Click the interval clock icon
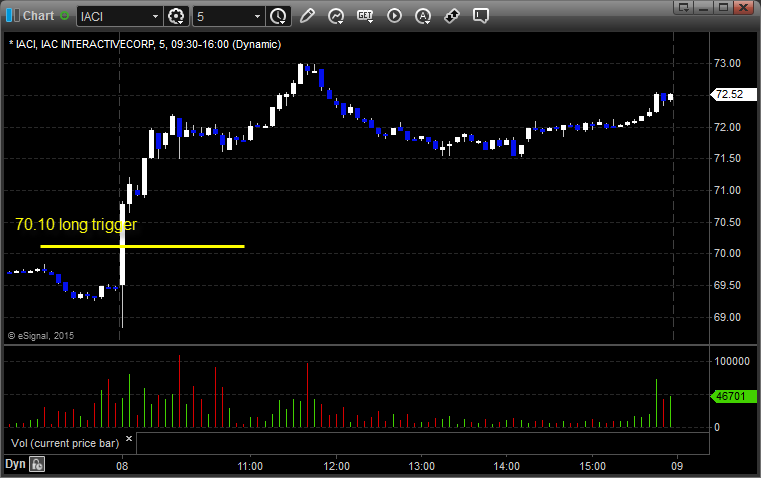 278,16
